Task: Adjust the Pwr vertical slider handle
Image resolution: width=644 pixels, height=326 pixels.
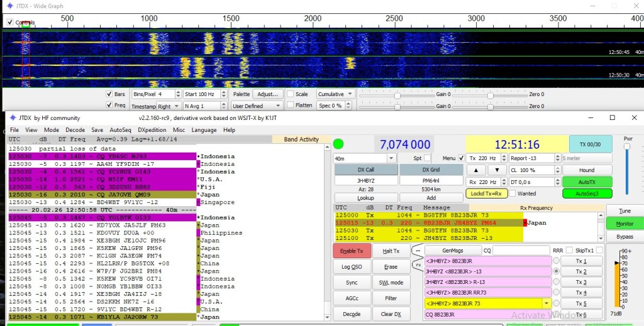Action: coord(626,147)
